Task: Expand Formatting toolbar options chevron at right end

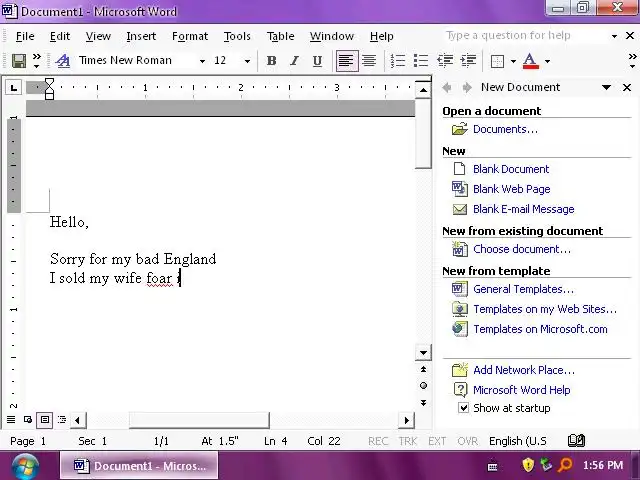Action: click(633, 60)
